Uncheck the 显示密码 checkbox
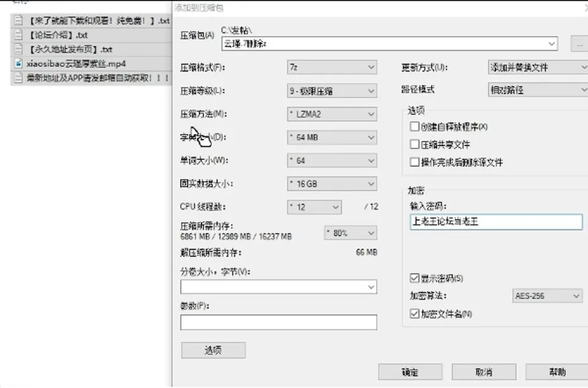588x388 pixels. pyautogui.click(x=415, y=278)
